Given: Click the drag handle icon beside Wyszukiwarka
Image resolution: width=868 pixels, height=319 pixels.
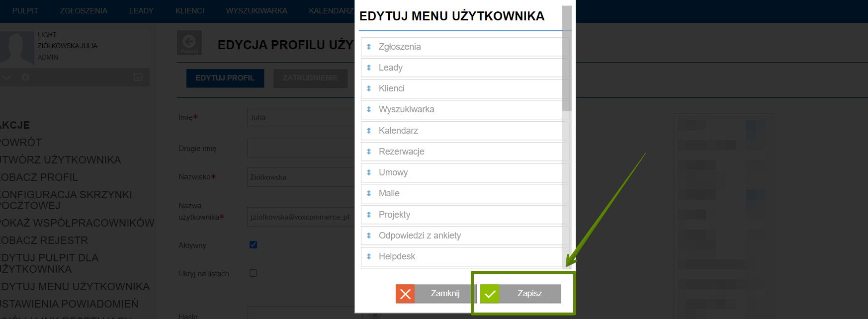Looking at the screenshot, I should click(369, 109).
